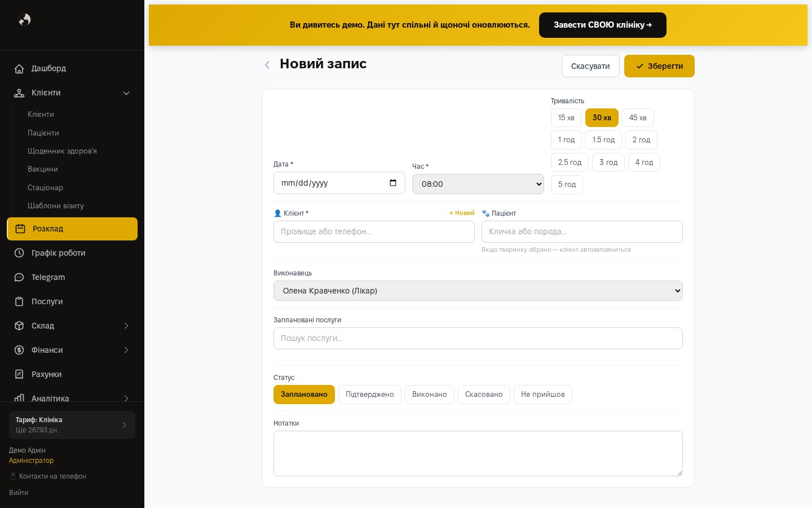Click the Рахунки invoice icon
Screen dimensions: 812x508
click(19, 374)
